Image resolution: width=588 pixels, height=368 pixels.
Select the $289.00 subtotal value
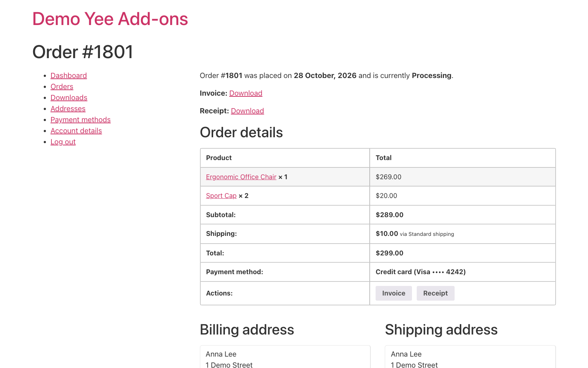click(x=390, y=215)
